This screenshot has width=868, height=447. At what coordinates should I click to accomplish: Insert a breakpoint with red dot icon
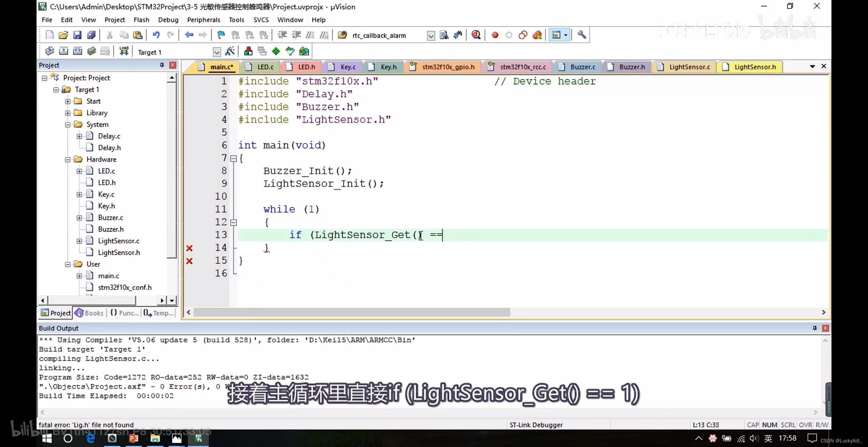[495, 35]
